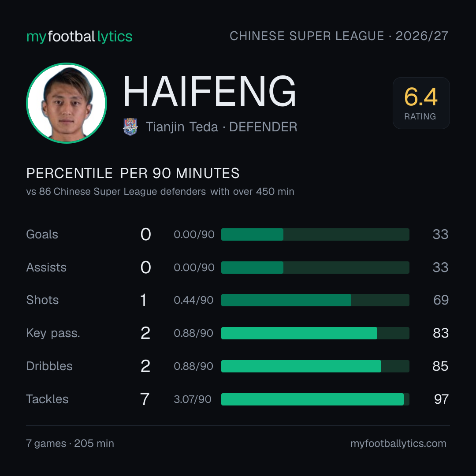The height and width of the screenshot is (476, 476).
Task: Click the 7 games 205 min footer text
Action: pos(70,443)
